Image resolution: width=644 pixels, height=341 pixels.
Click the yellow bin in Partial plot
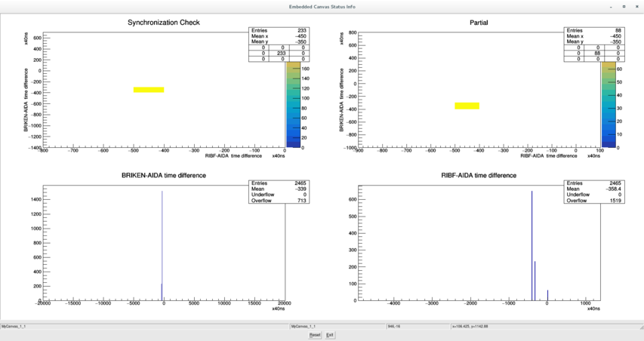click(467, 106)
